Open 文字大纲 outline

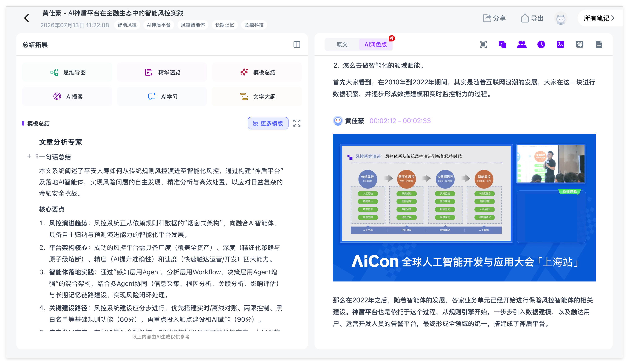pyautogui.click(x=257, y=97)
